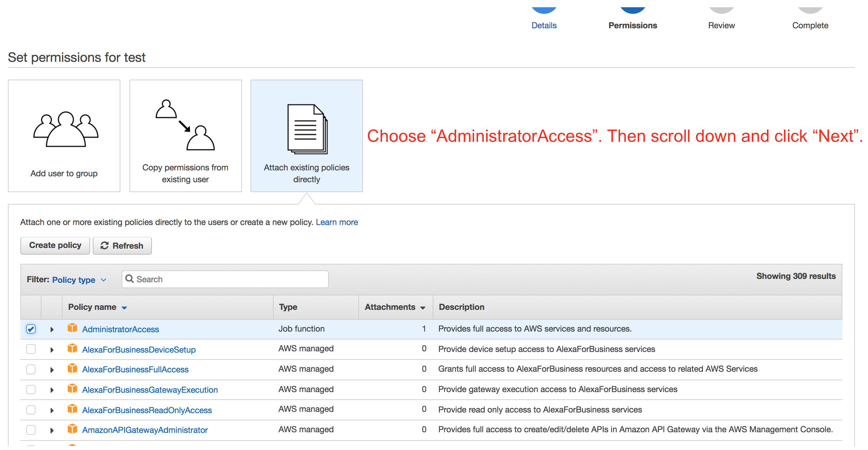Open the Policy type filter dropdown
The height and width of the screenshot is (450, 868).
click(x=79, y=280)
